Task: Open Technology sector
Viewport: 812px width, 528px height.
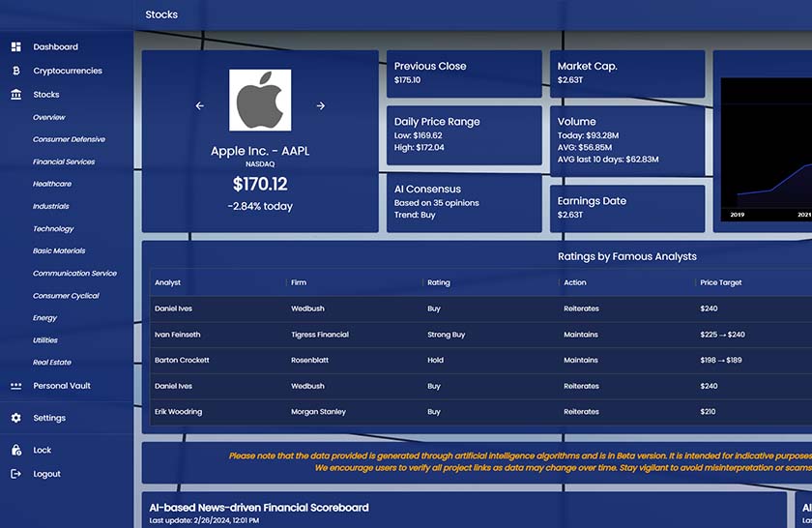Action: pyautogui.click(x=53, y=228)
